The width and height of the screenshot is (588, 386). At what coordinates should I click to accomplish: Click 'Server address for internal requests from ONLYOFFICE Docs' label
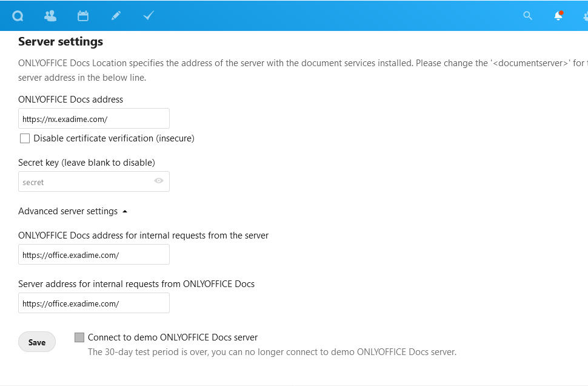click(x=136, y=284)
